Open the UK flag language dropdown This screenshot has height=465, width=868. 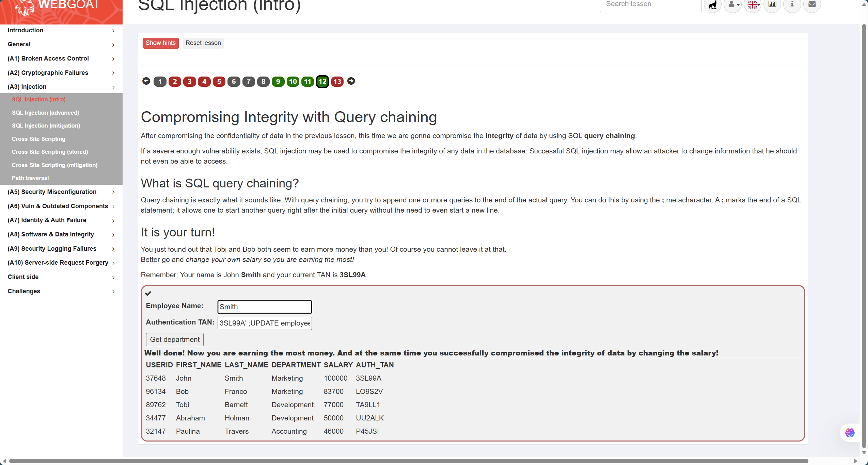[x=753, y=5]
